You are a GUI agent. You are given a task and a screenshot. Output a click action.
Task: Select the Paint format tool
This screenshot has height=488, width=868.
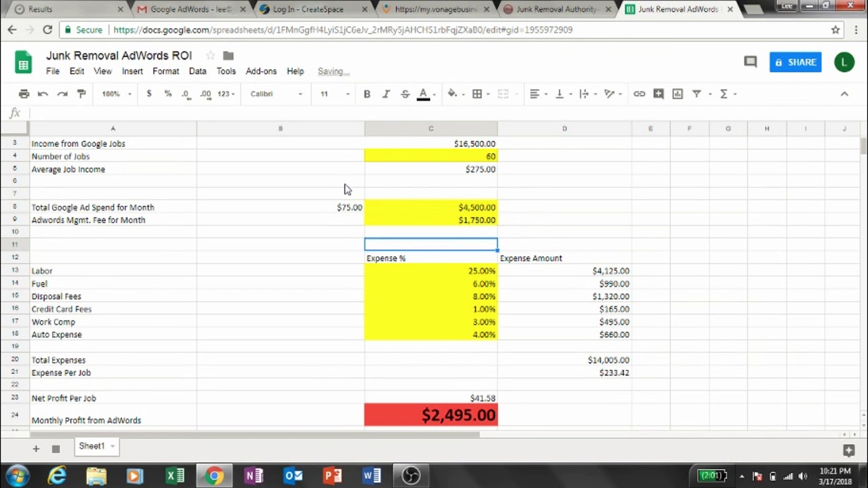coord(81,94)
